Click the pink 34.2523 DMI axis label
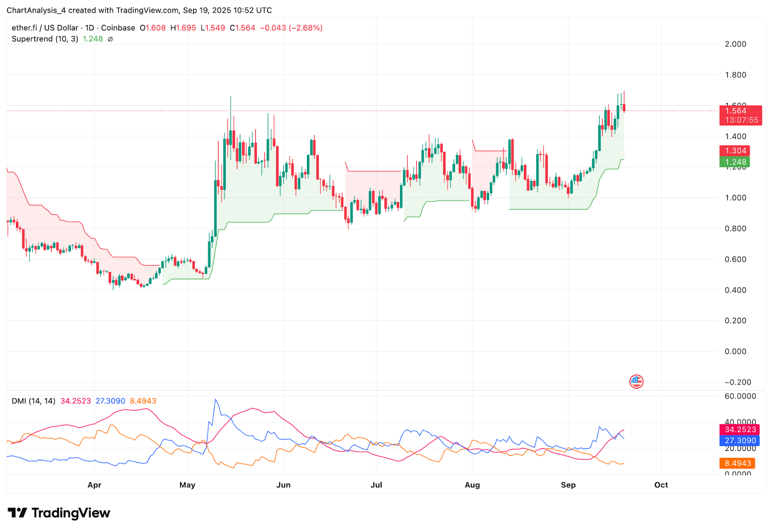 click(x=739, y=429)
